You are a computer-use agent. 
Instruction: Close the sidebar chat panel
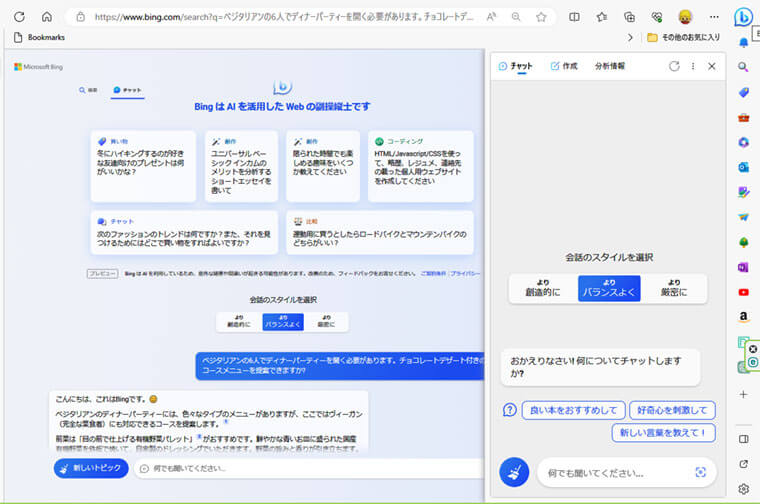pos(712,66)
